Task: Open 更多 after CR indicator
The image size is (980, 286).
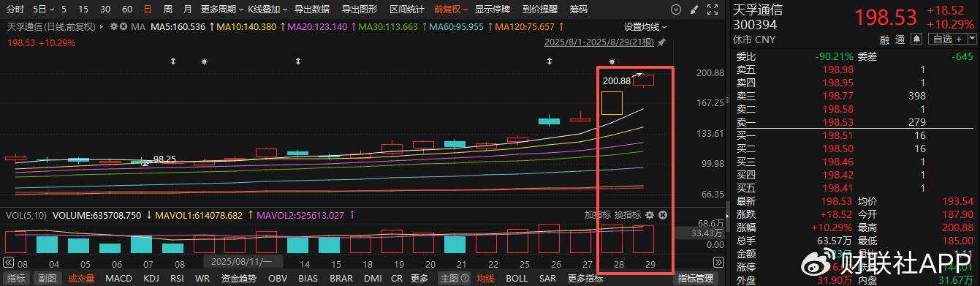Action: coord(419,279)
